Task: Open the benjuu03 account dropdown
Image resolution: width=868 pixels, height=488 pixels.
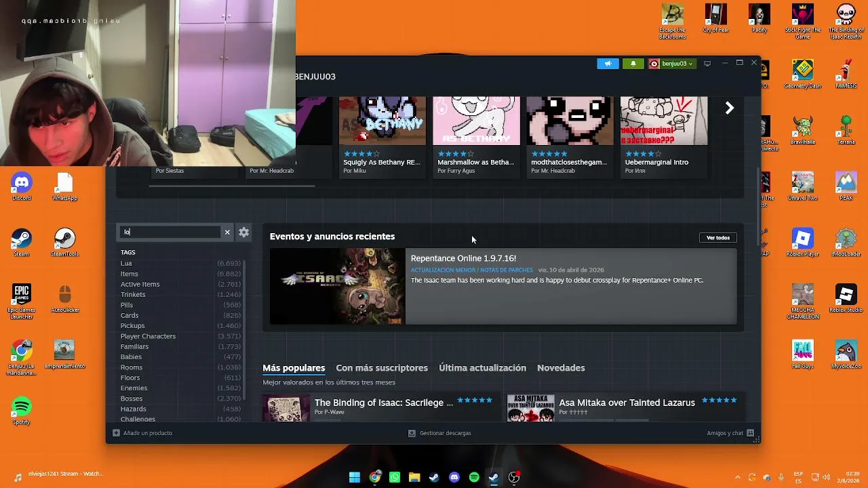Action: pos(671,64)
